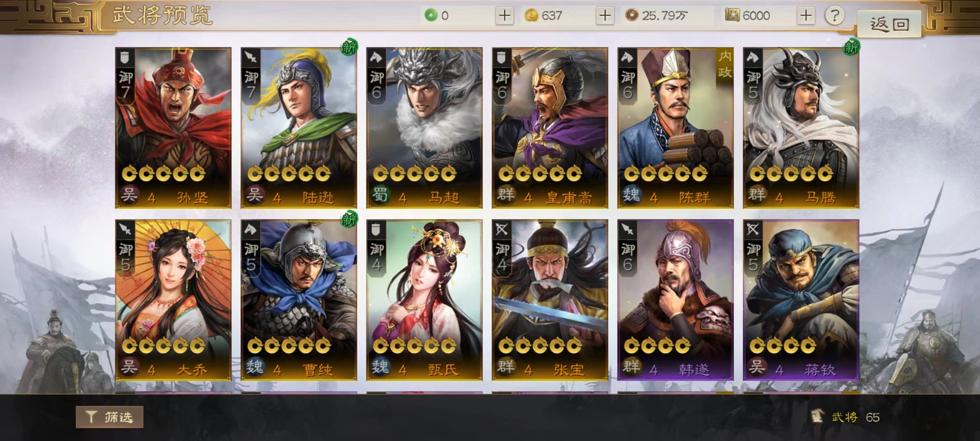Click the ticket icon beside 6000
This screenshot has width=980, height=441.
(733, 16)
